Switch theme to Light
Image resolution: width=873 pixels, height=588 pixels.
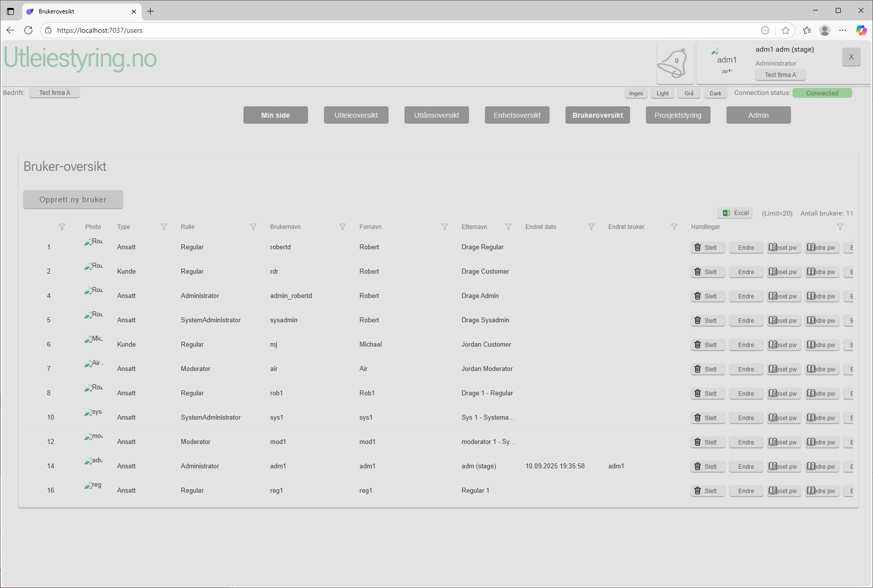coord(662,93)
